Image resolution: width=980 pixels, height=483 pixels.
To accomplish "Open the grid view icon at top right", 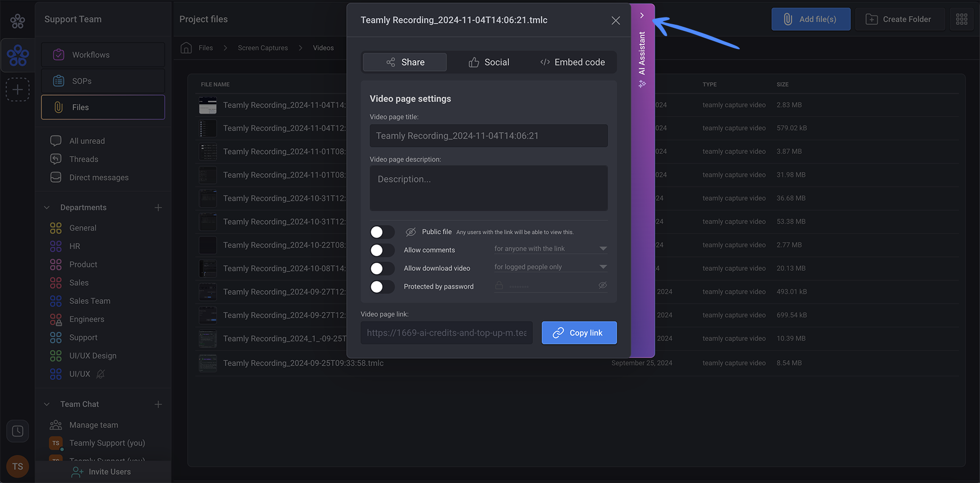I will pyautogui.click(x=961, y=19).
